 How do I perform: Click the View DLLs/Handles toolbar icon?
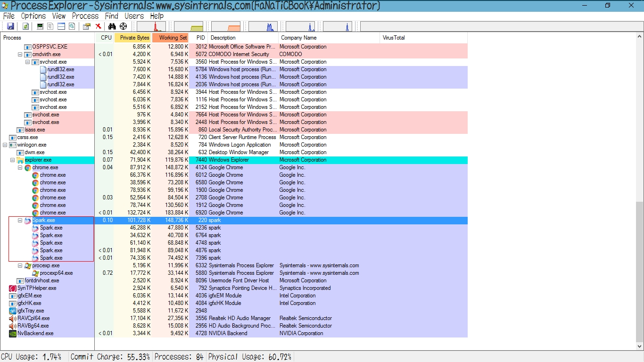(x=71, y=26)
